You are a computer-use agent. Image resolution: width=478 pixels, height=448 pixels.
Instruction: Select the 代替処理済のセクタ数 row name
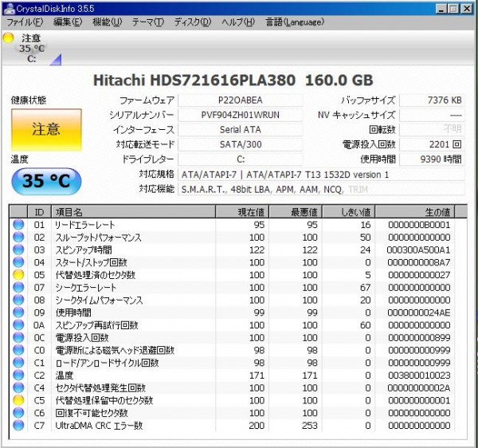point(95,275)
